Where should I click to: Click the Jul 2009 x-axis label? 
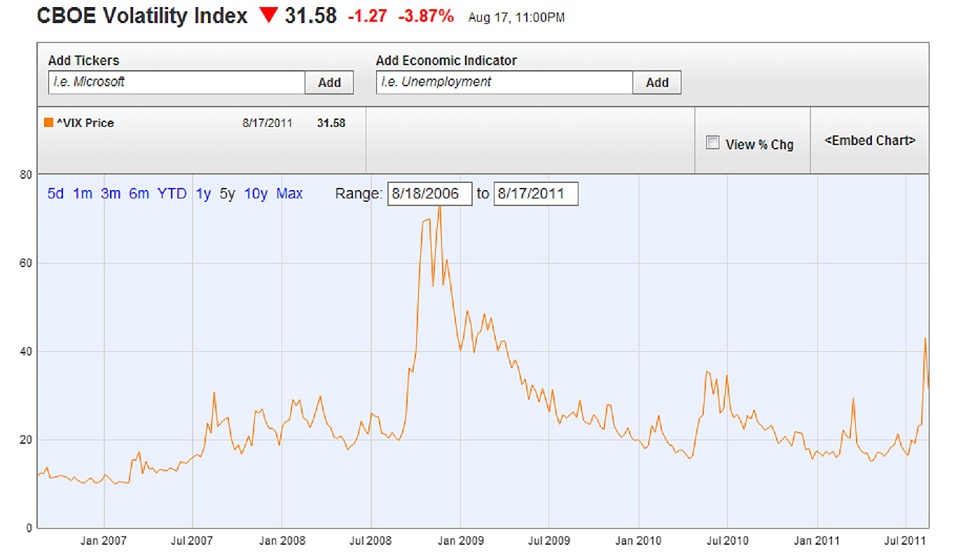tap(549, 541)
